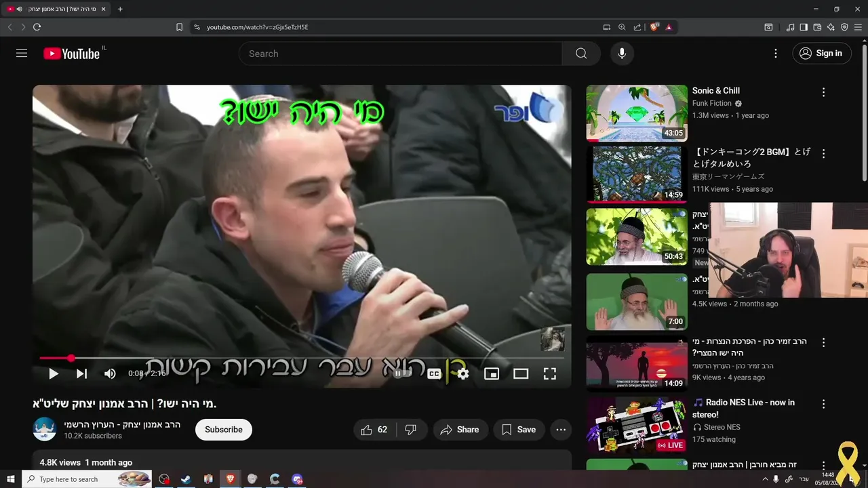Enter full screen mode
Screen dimensions: 868x488
(x=550, y=373)
